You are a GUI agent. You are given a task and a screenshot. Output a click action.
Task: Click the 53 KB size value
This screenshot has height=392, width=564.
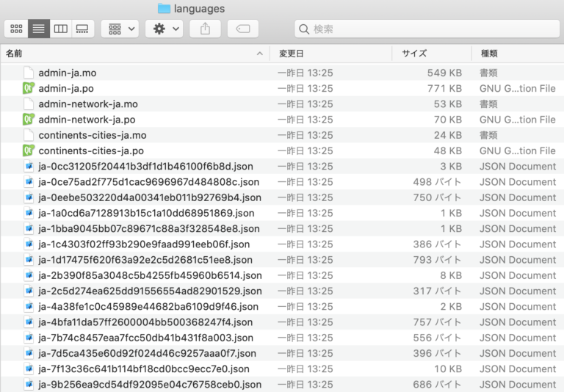point(447,104)
